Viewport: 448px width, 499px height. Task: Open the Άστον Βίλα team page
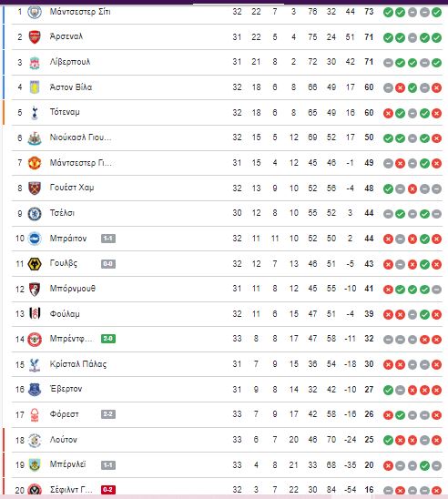tap(71, 87)
